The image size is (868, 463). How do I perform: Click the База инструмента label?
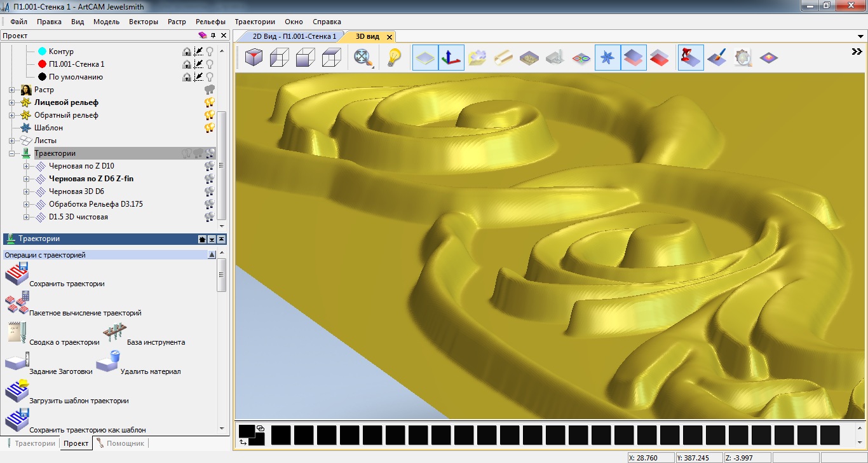point(156,342)
